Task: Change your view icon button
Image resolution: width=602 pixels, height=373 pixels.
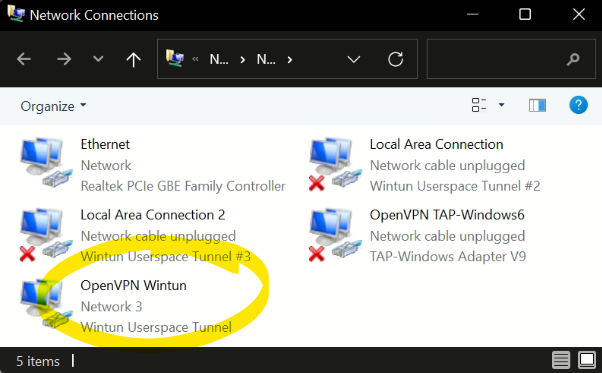Action: click(x=479, y=105)
